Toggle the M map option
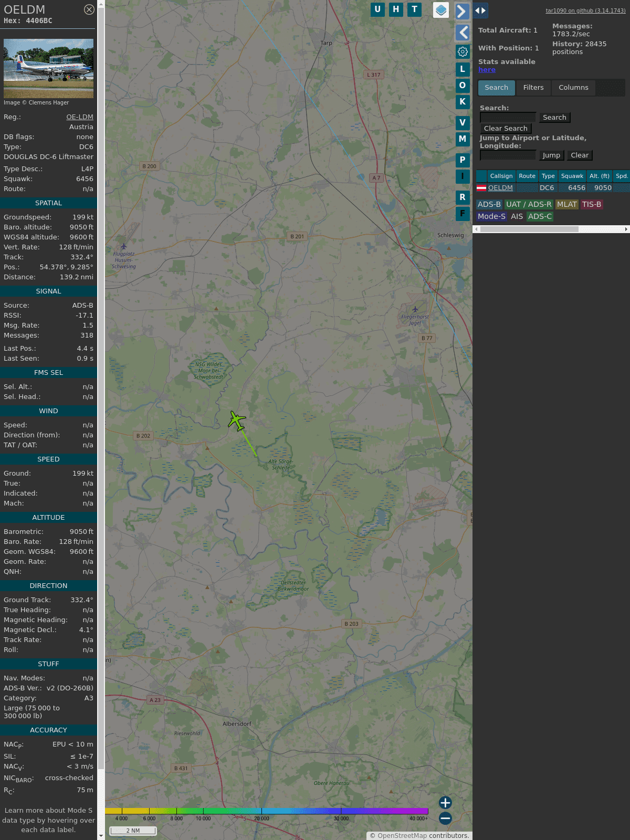630x840 pixels. click(463, 139)
